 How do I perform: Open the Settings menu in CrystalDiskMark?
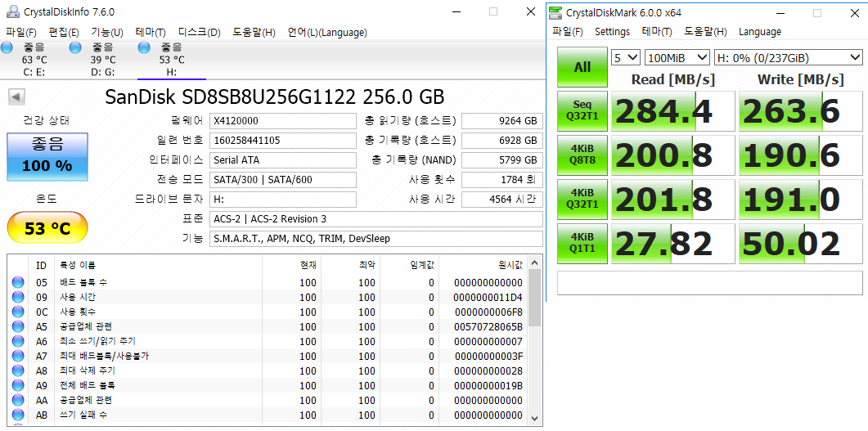point(612,32)
